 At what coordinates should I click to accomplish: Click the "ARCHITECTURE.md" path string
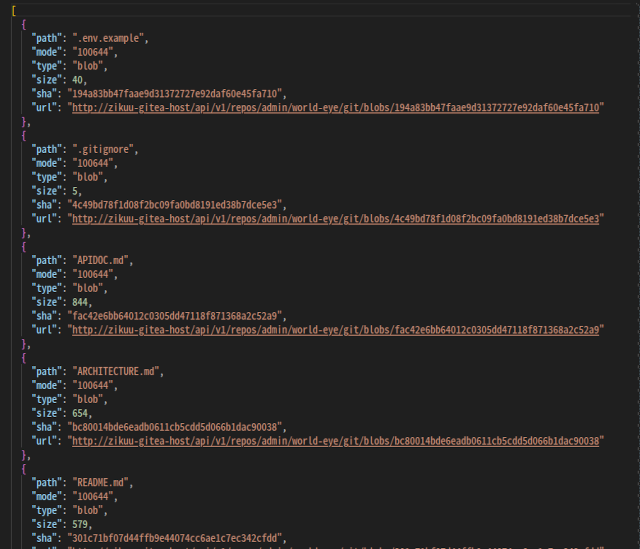[x=116, y=371]
